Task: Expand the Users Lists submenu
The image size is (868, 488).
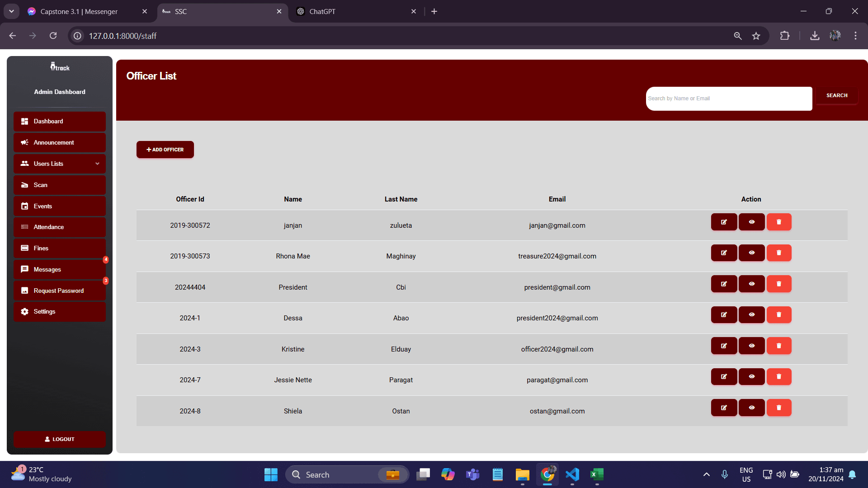Action: [60, 164]
